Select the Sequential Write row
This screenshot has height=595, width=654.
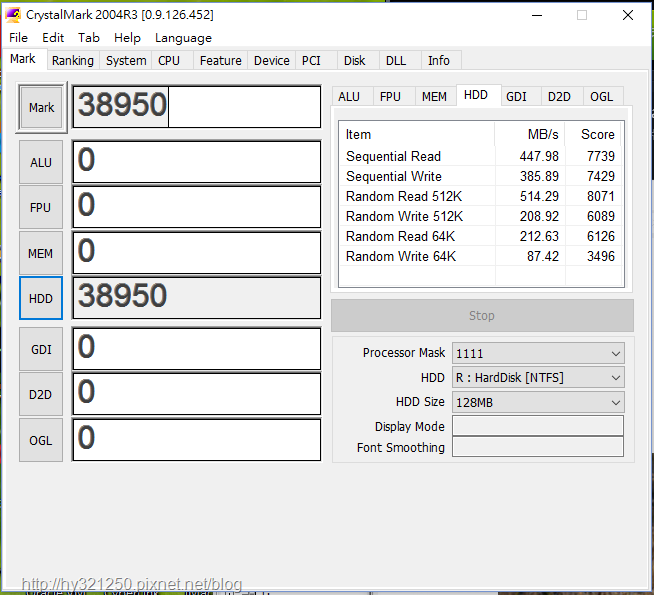click(x=480, y=176)
